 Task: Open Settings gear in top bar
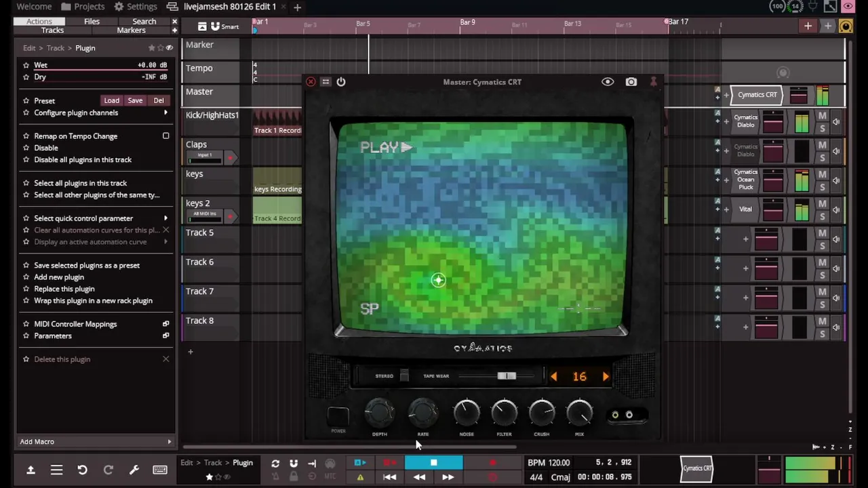(136, 7)
